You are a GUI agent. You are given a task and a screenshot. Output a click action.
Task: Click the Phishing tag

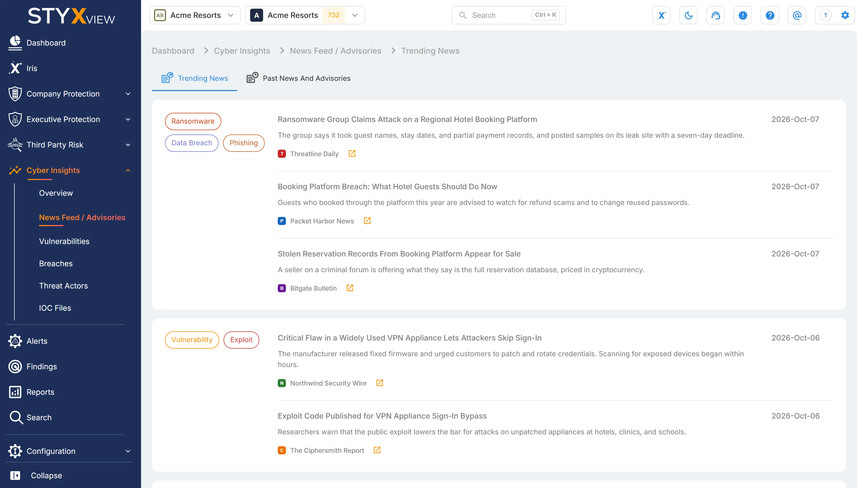(244, 143)
